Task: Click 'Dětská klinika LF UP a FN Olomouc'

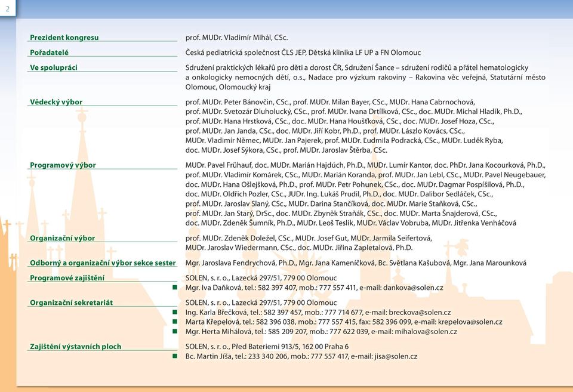Action: coord(365,53)
